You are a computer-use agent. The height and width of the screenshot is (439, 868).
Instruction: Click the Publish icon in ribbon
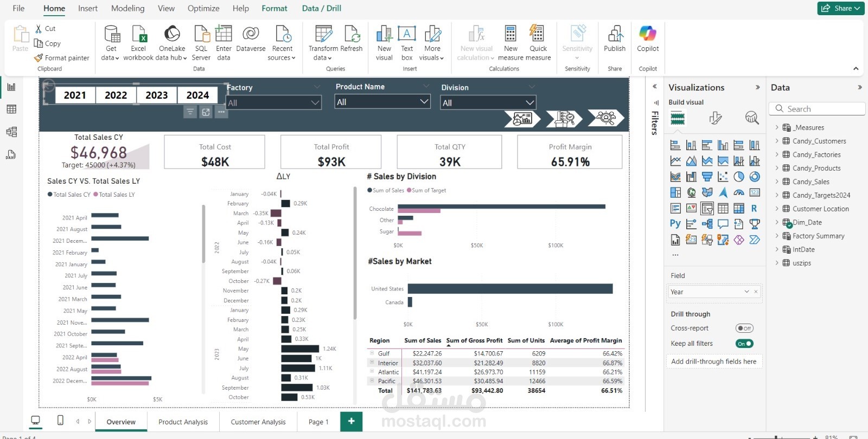click(x=615, y=34)
